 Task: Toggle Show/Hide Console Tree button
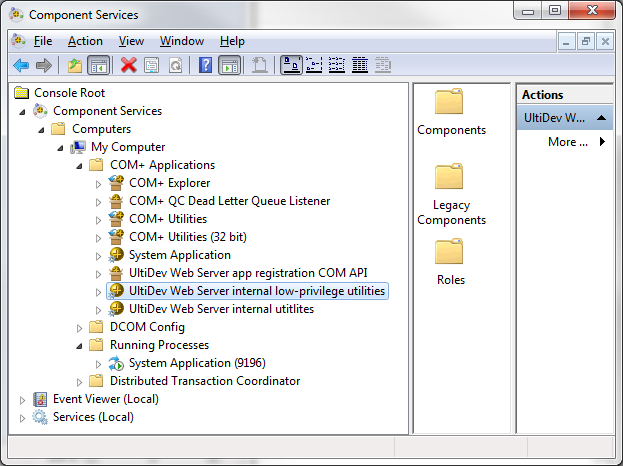[x=99, y=65]
